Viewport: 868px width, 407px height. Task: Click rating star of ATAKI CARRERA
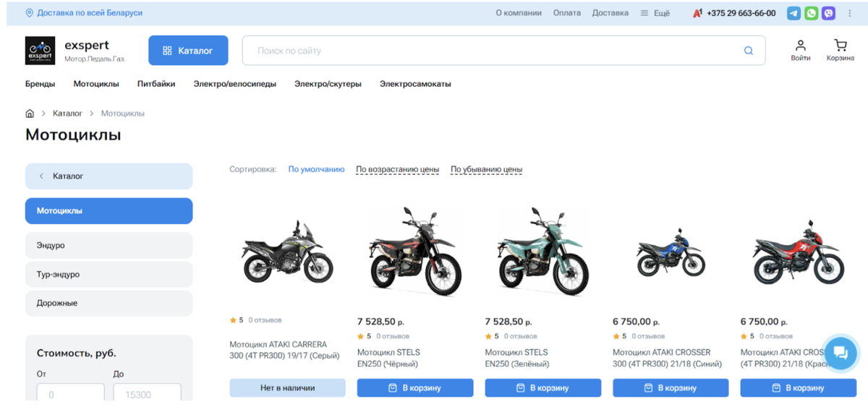tap(233, 320)
